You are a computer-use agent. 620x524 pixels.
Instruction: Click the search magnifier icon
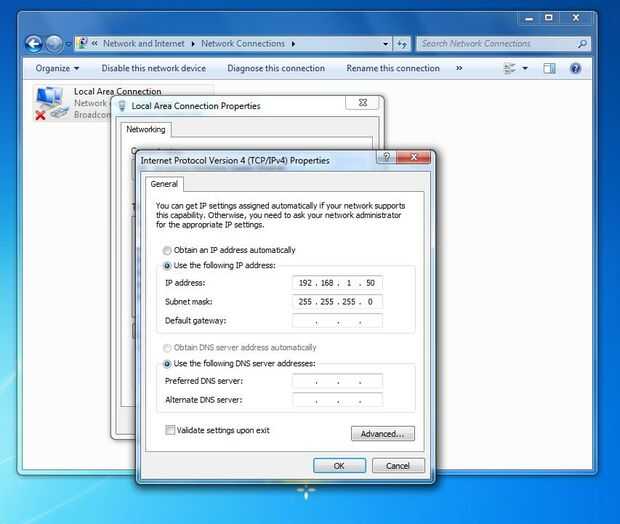582,44
